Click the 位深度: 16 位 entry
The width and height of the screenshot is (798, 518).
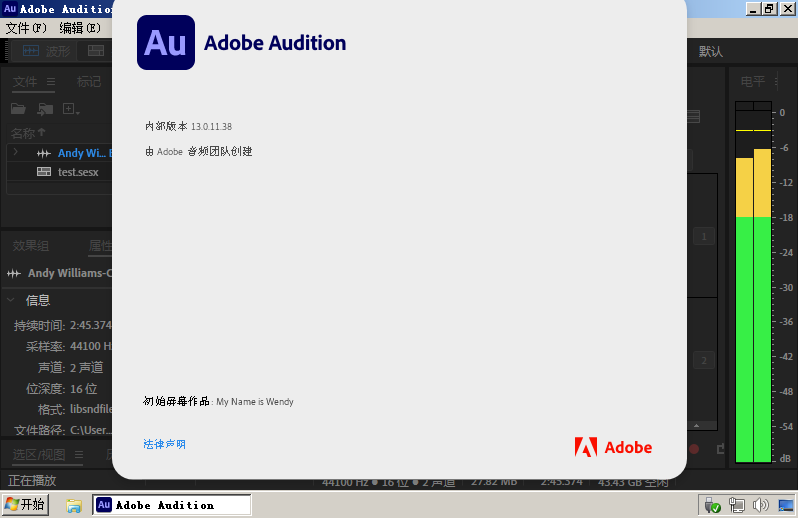pos(62,389)
